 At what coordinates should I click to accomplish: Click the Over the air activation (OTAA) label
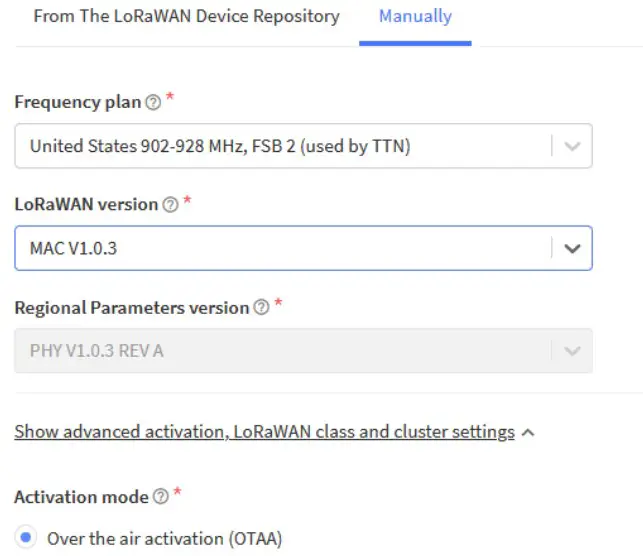pyautogui.click(x=165, y=538)
